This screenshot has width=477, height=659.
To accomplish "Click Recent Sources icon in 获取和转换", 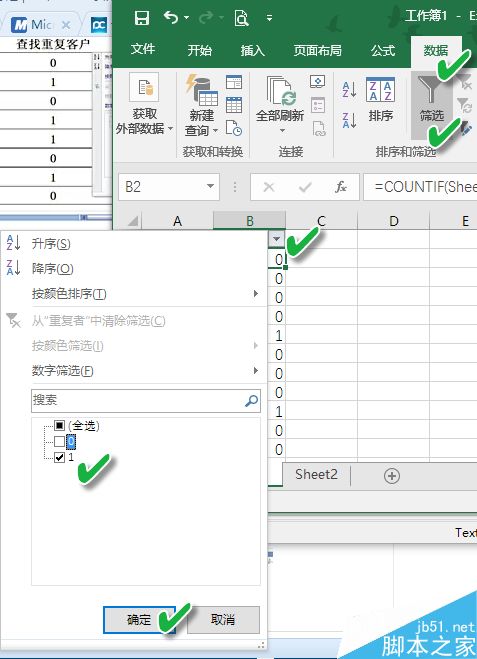I will pyautogui.click(x=234, y=128).
